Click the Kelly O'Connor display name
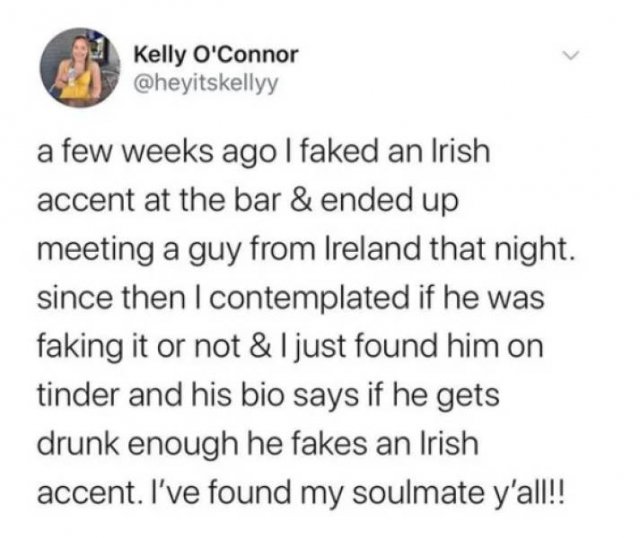640x538 pixels. [x=216, y=55]
